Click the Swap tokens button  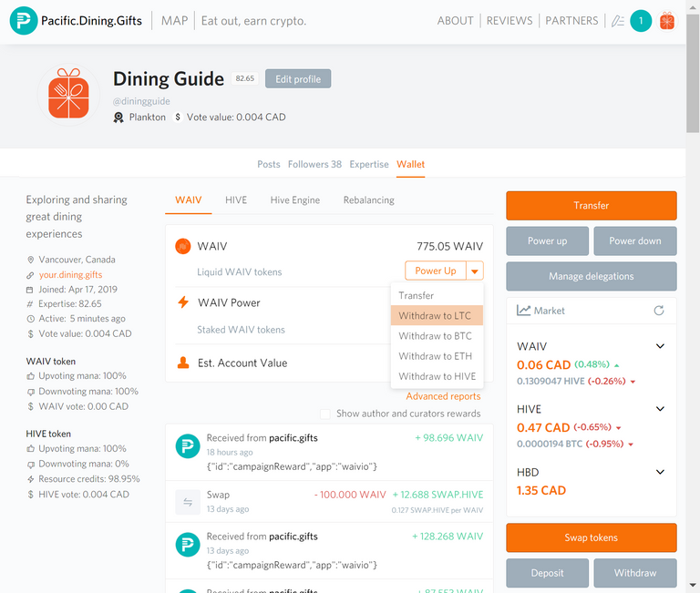pos(592,537)
